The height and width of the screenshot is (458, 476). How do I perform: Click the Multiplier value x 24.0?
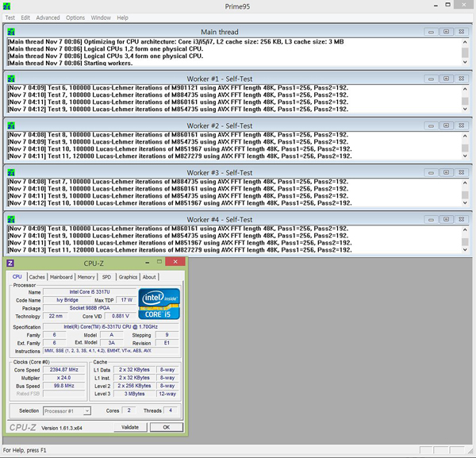click(63, 378)
